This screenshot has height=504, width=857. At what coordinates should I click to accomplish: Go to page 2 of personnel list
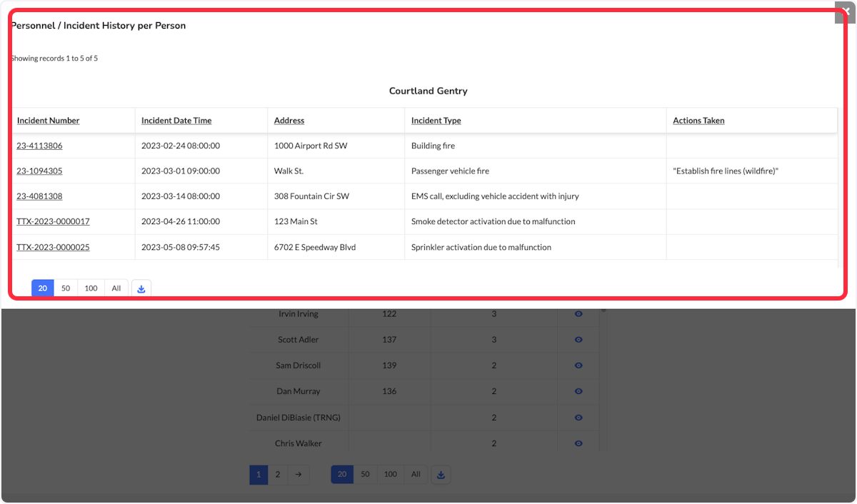[x=278, y=474]
